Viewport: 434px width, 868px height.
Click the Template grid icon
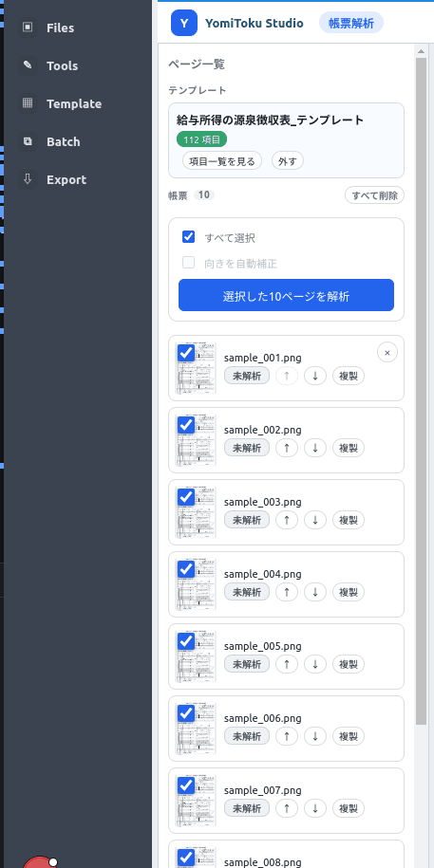point(28,103)
